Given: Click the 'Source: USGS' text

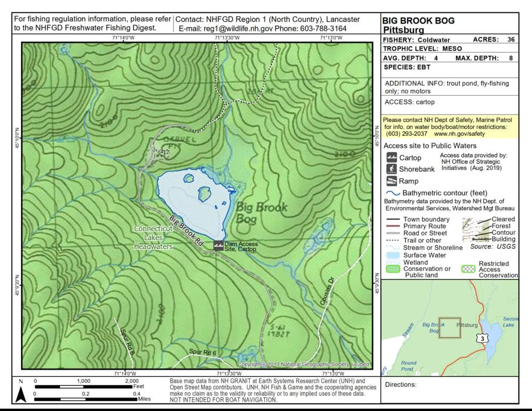Looking at the screenshot, I should click(493, 246).
